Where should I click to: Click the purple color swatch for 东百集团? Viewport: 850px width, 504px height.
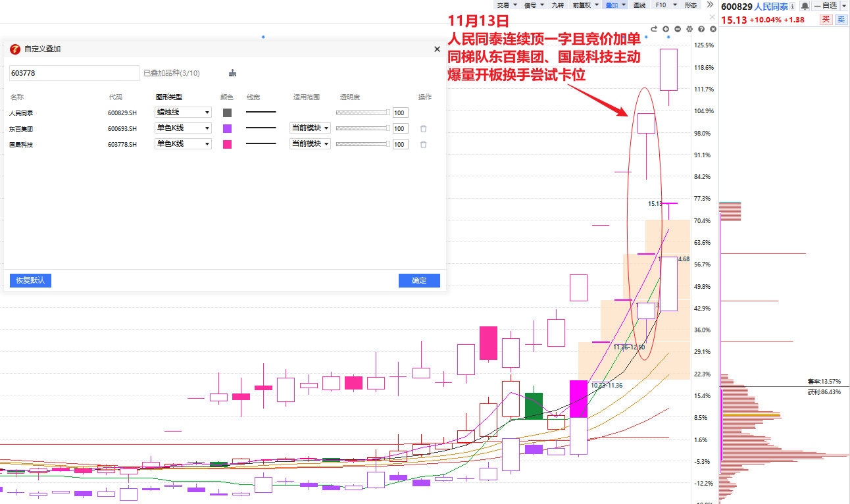tap(227, 129)
